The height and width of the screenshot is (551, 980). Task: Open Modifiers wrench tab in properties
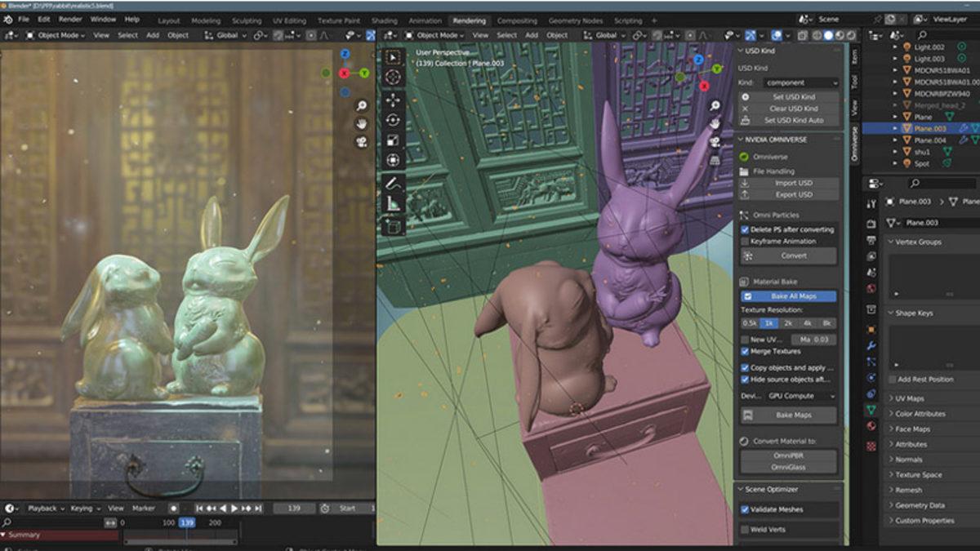(x=871, y=345)
